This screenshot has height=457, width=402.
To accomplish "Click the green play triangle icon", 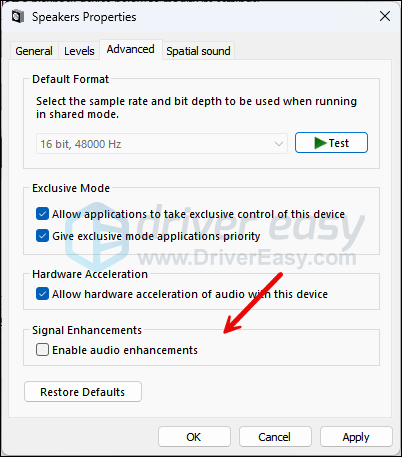I will pyautogui.click(x=320, y=143).
